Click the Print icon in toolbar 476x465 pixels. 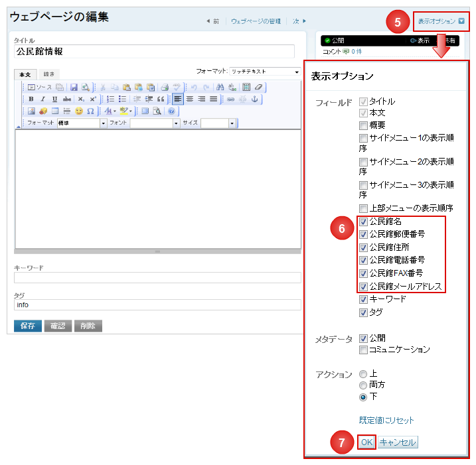coord(165,88)
